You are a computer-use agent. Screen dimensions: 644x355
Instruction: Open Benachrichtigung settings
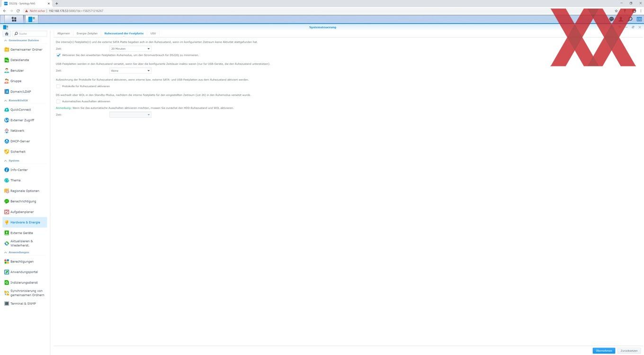coord(25,201)
